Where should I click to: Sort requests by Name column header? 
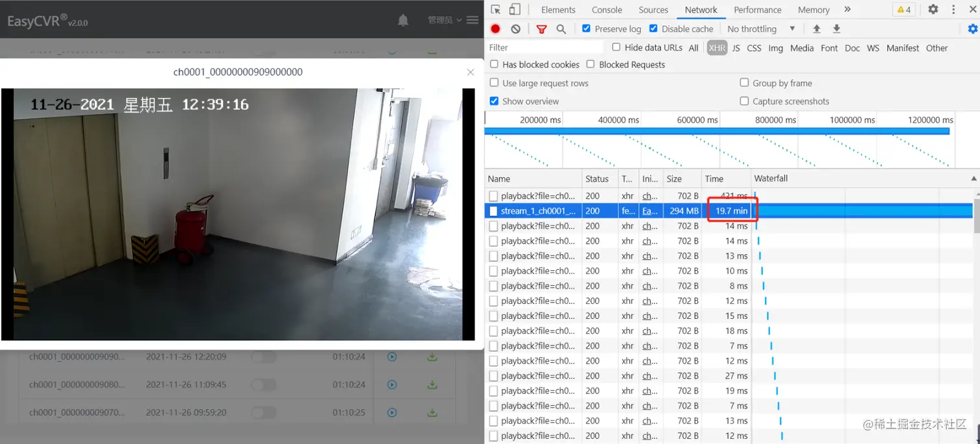pos(533,178)
